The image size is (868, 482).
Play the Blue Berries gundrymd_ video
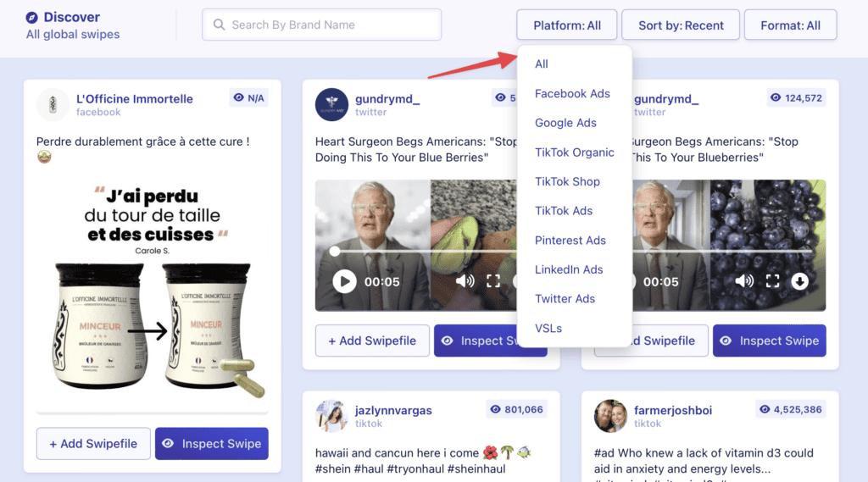point(344,282)
